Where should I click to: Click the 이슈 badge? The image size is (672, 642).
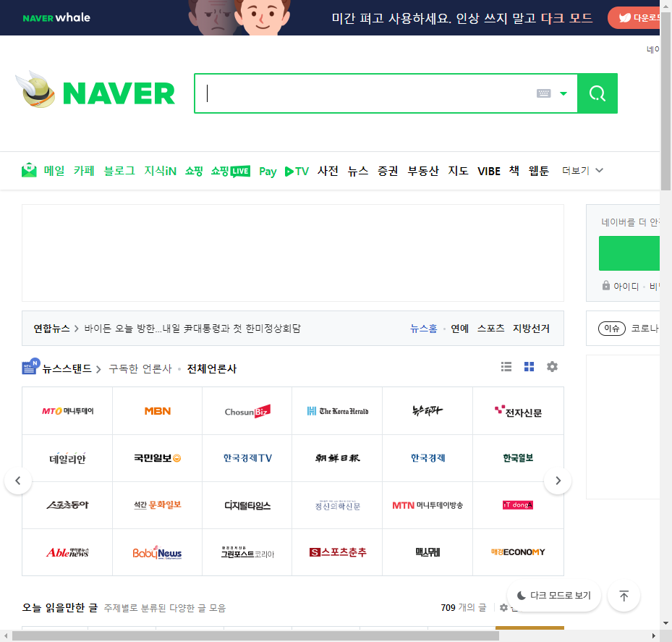tap(611, 329)
